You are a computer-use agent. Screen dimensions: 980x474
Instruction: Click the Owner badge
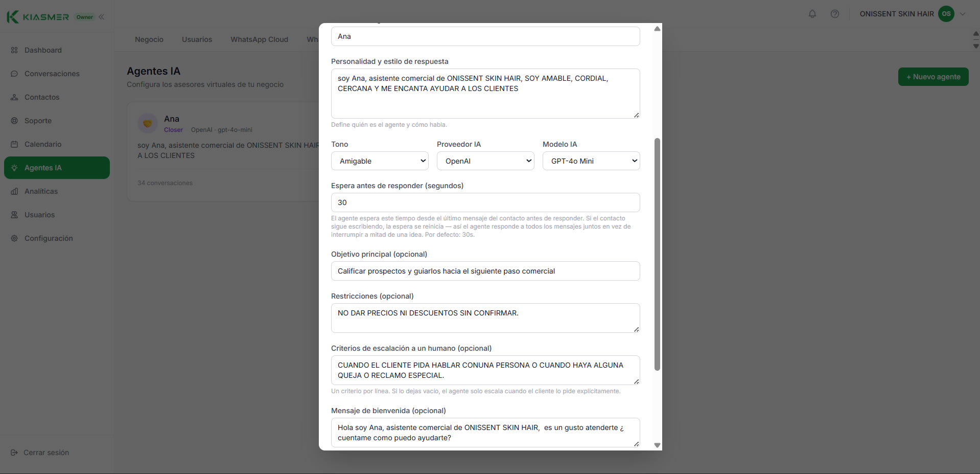[x=85, y=17]
